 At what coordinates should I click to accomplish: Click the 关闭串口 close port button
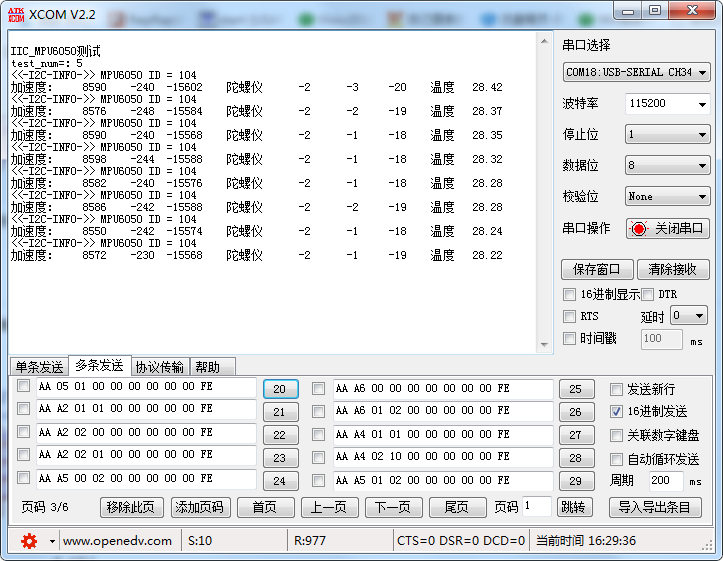click(668, 229)
